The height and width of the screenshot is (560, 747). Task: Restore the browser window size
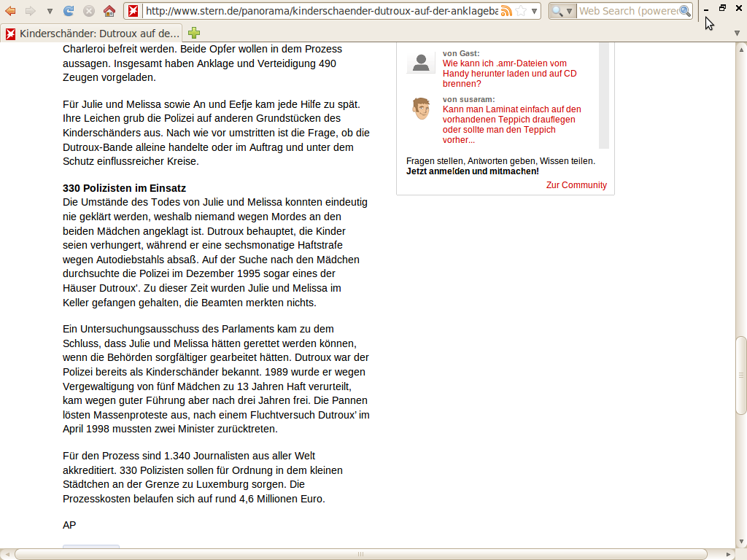click(x=723, y=8)
